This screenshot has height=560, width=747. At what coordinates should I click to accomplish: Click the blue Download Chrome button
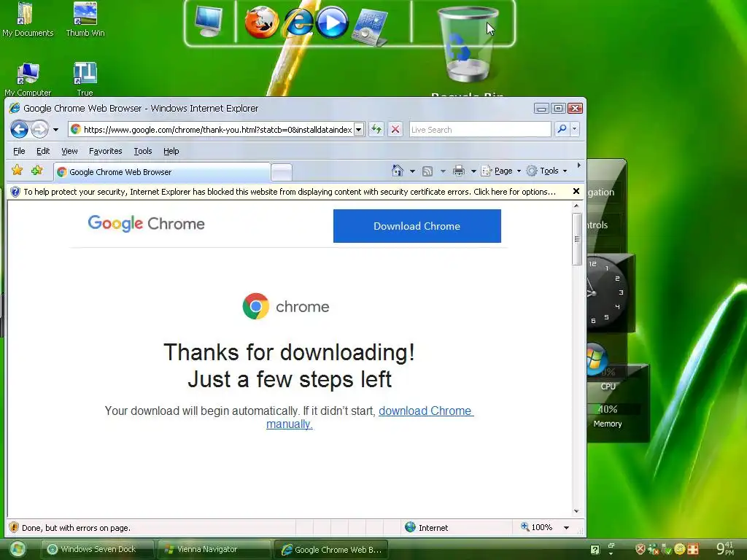(417, 226)
